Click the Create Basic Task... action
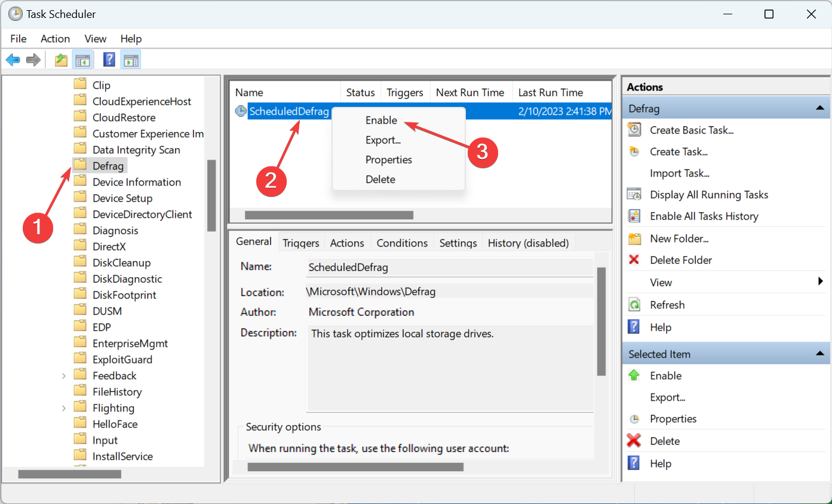This screenshot has height=504, width=832. coord(692,130)
